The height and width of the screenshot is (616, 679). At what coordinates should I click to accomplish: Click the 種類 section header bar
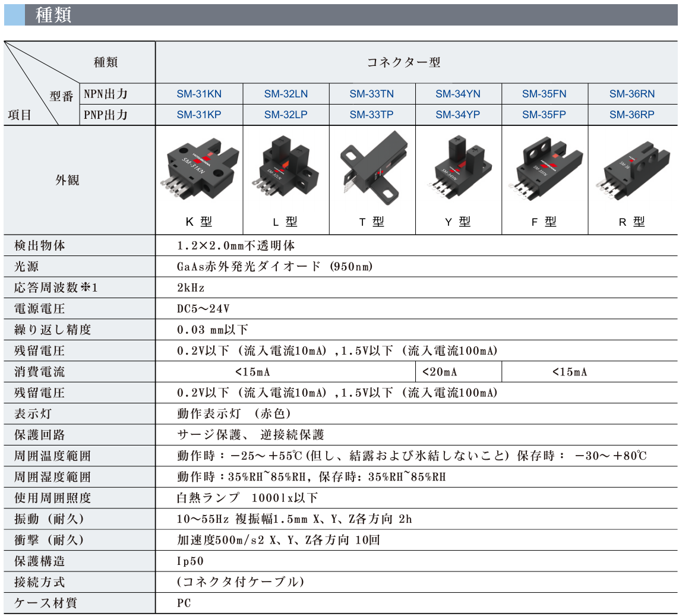point(339,15)
